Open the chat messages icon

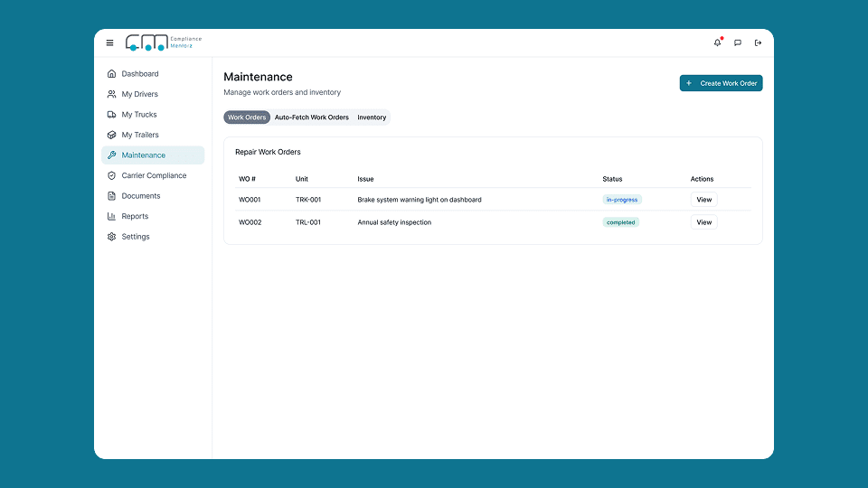[738, 42]
